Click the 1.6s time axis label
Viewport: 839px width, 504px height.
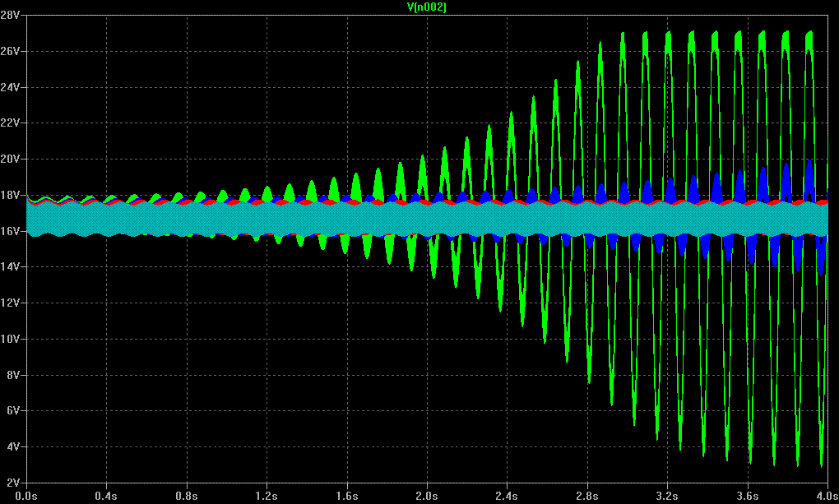347,496
